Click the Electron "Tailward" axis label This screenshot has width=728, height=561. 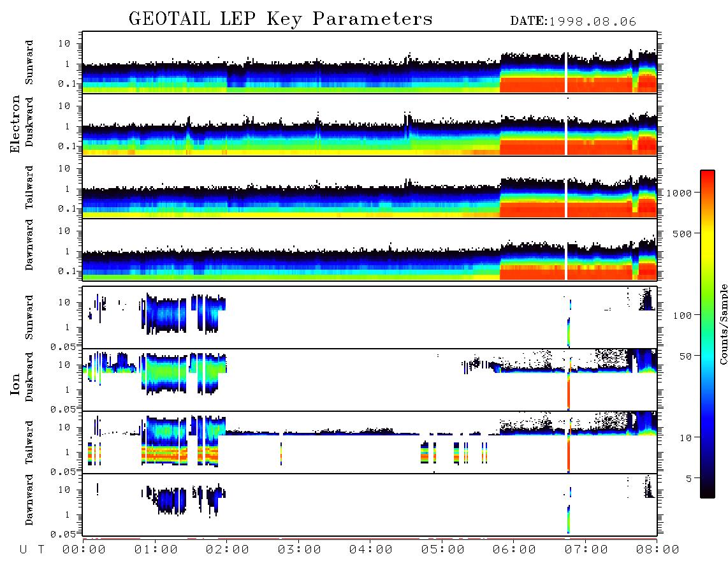(29, 187)
